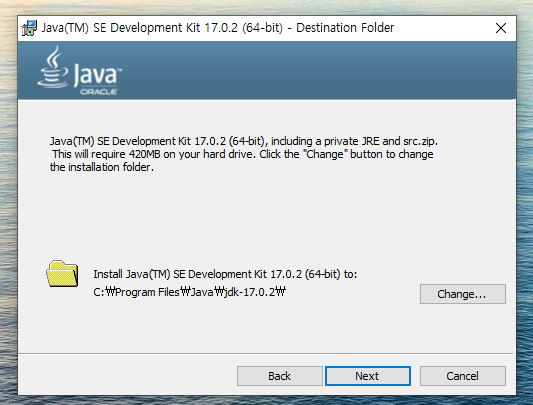Select the install path text C:\Program Files\Java\jdk-17.0.2\
The image size is (533, 405).
(189, 292)
